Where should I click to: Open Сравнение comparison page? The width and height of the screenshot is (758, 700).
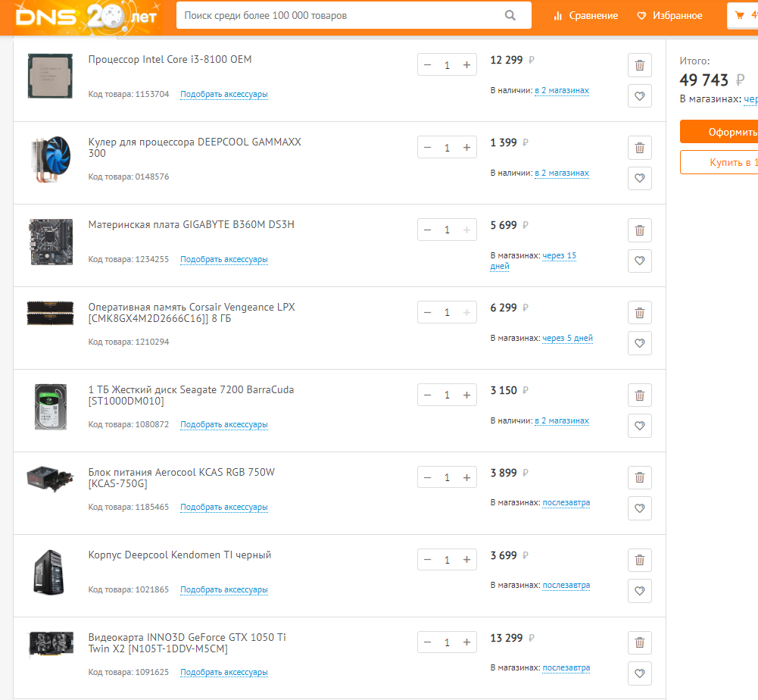(x=586, y=15)
